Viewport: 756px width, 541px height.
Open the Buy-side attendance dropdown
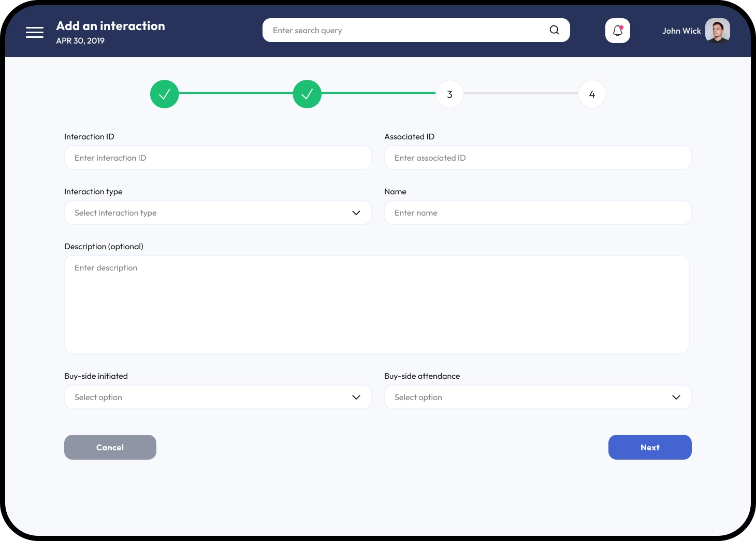click(x=538, y=397)
